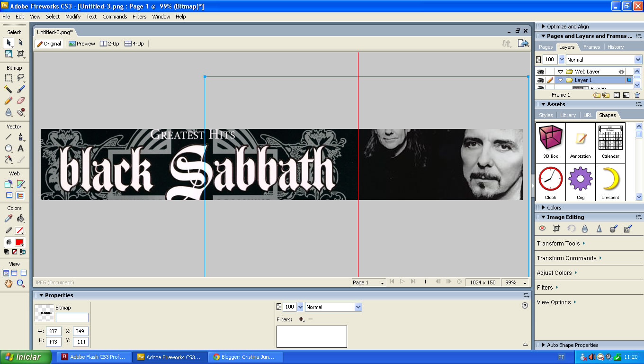The image size is (644, 364).
Task: Click the Dodge icon in Image Editing
Action: [x=613, y=228]
